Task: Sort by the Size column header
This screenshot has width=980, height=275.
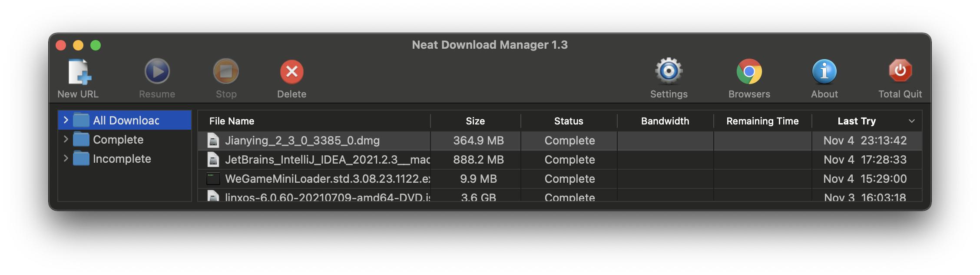Action: 475,121
